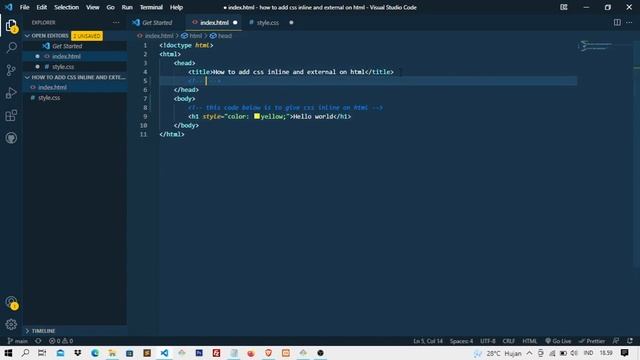Image resolution: width=640 pixels, height=360 pixels.
Task: Open the VS Code application logo menu
Action: coord(8,7)
